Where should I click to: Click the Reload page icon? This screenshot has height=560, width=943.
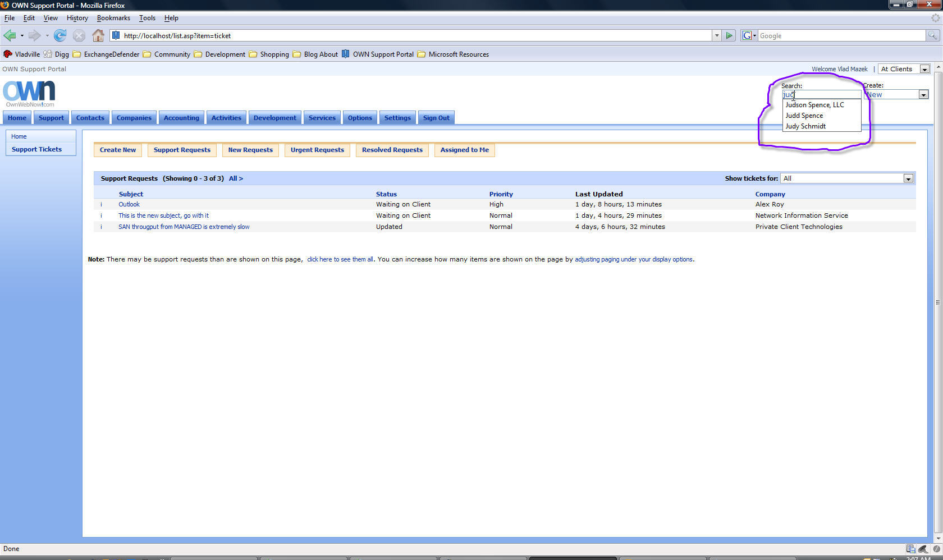pos(60,35)
